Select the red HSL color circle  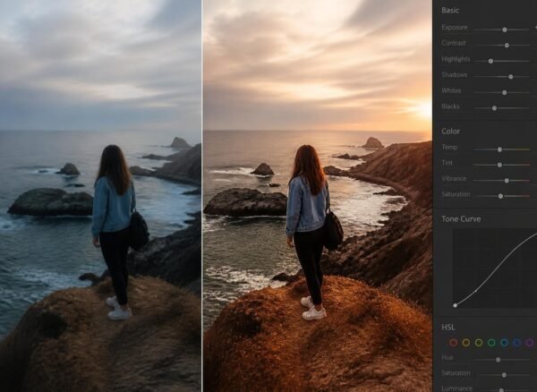[453, 343]
